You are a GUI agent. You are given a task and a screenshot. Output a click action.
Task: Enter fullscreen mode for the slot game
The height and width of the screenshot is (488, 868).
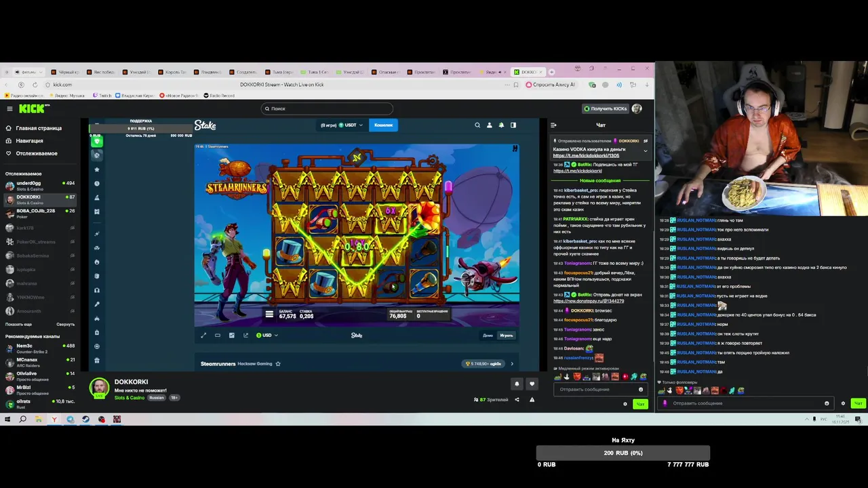click(x=203, y=335)
